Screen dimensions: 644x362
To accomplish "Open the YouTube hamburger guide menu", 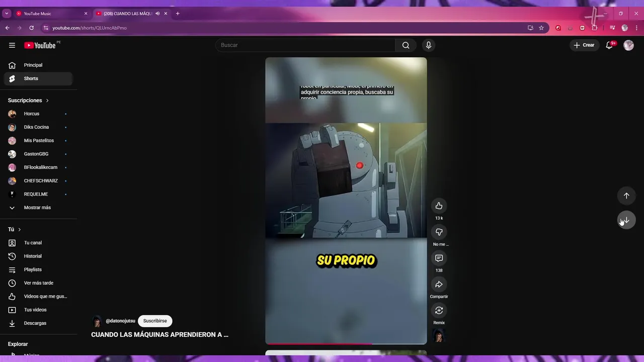I will pos(12,45).
